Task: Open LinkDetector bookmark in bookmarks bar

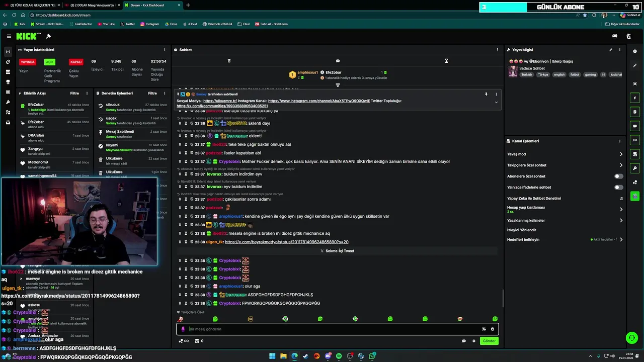Action: click(x=81, y=24)
